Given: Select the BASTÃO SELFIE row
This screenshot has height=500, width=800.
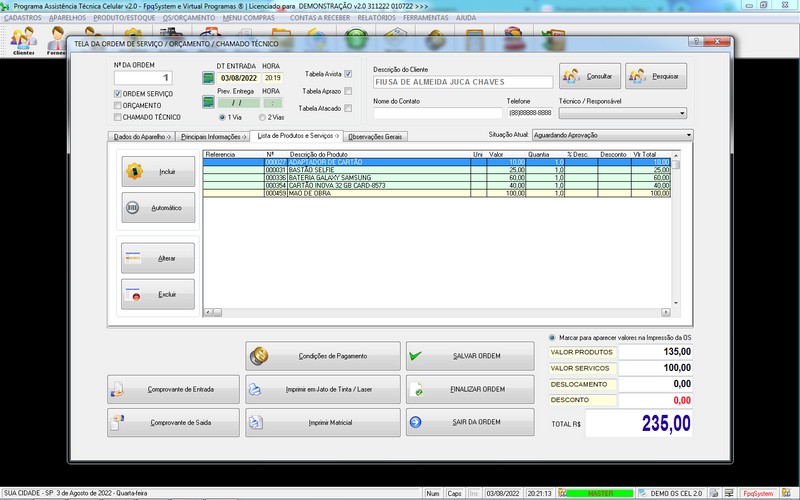Looking at the screenshot, I should 437,170.
